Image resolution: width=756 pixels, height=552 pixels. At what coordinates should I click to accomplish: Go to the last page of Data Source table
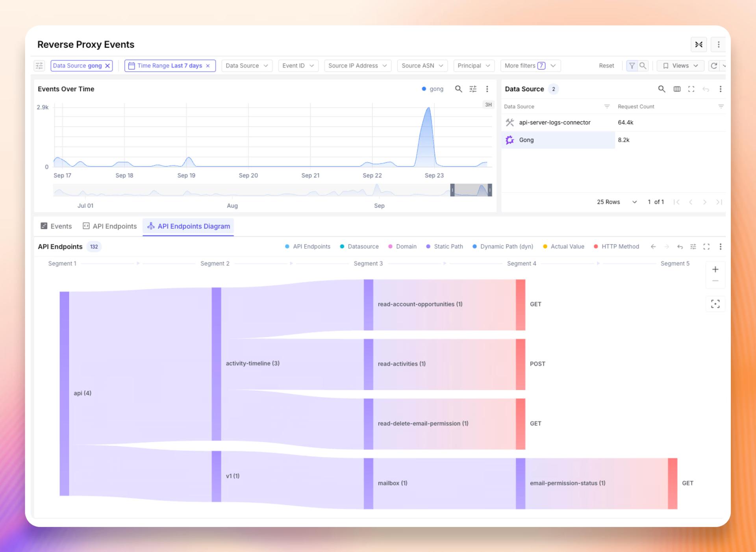pyautogui.click(x=719, y=202)
